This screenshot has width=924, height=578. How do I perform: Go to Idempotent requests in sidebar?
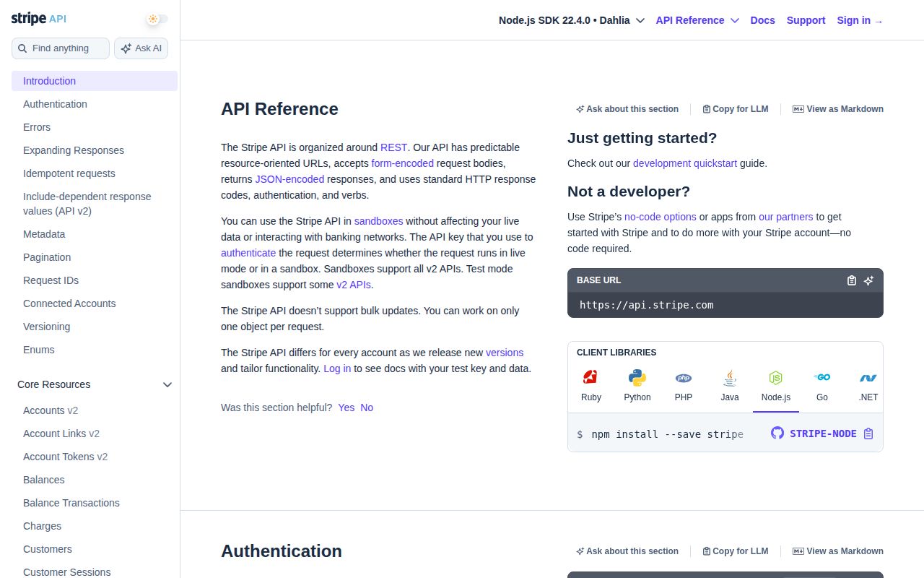pos(69,173)
